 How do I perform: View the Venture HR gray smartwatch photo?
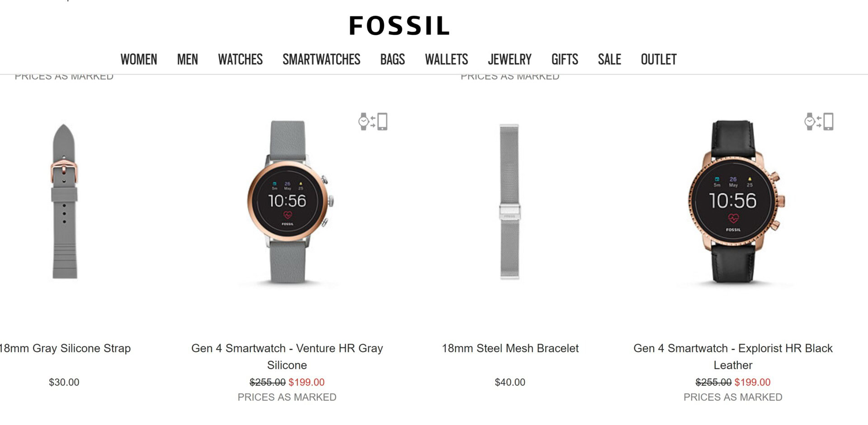coord(288,201)
